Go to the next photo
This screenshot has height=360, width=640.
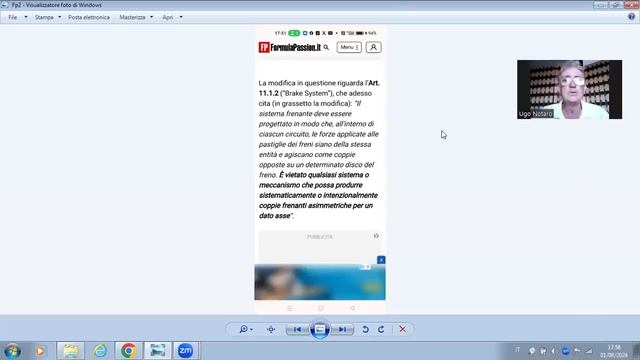[x=343, y=329]
